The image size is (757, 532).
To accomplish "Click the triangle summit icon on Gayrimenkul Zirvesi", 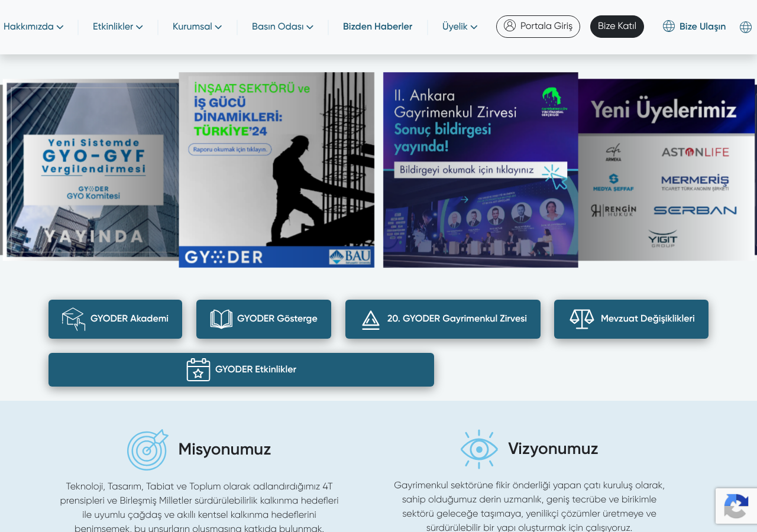I will coord(371,320).
